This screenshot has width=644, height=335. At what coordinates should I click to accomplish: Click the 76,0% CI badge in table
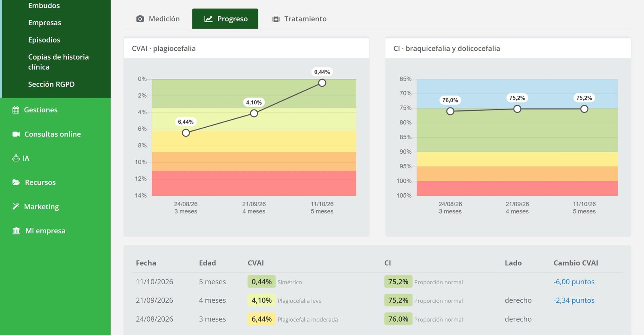click(x=398, y=319)
